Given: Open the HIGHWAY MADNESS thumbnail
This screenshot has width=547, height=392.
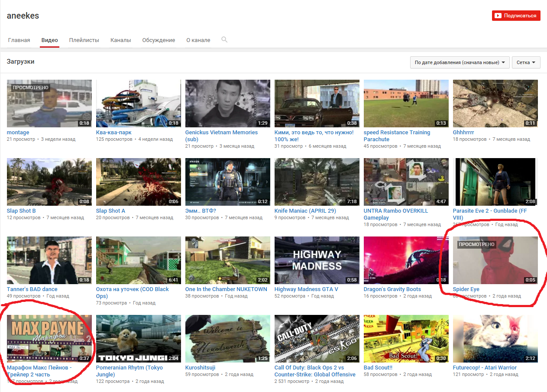Looking at the screenshot, I should [317, 260].
